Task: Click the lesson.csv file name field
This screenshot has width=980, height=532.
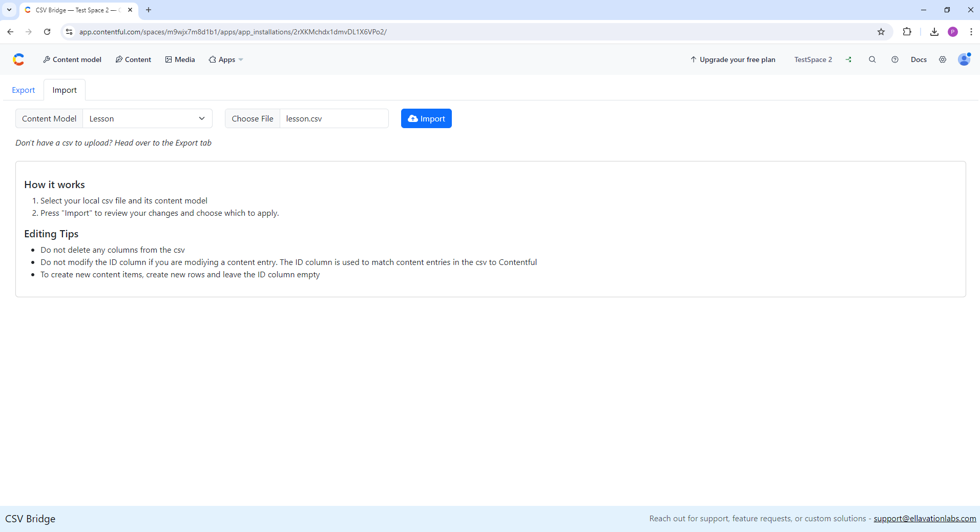Action: pos(334,118)
